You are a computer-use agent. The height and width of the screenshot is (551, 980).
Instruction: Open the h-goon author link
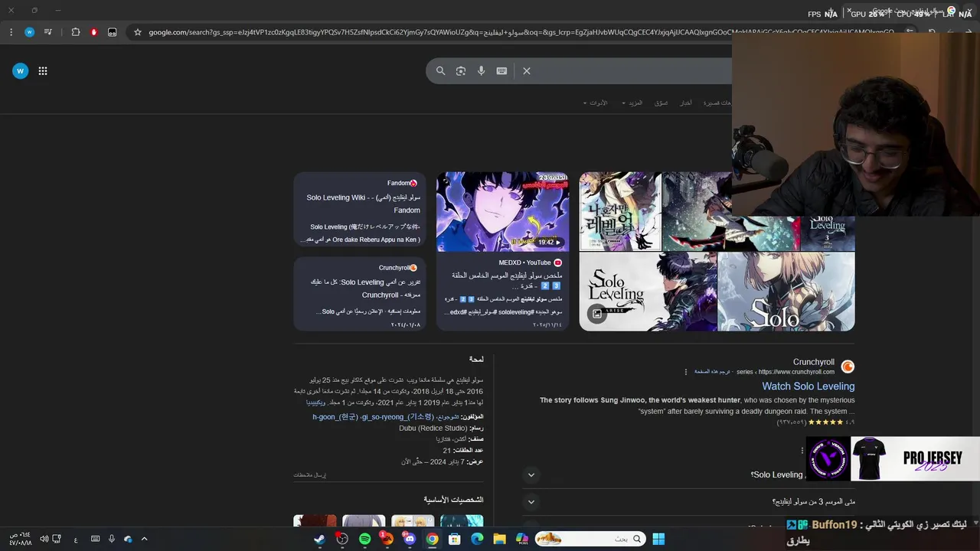(335, 417)
